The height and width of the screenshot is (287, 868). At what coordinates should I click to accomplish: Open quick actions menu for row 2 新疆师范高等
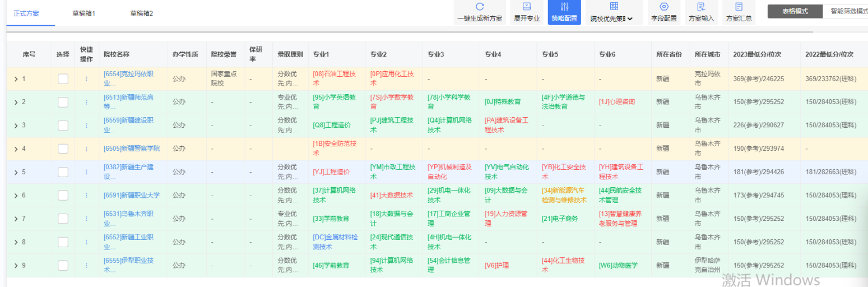click(86, 102)
